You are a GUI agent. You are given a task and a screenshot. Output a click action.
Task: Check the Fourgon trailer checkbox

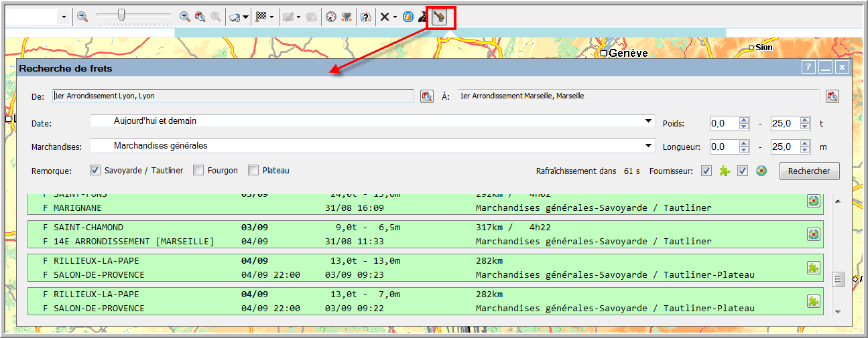pyautogui.click(x=198, y=171)
